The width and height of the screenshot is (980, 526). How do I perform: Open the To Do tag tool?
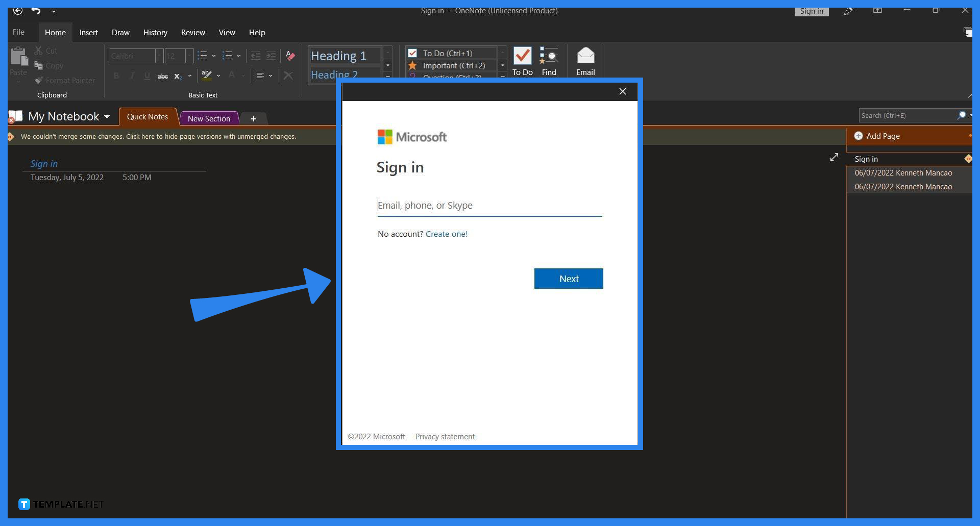[522, 60]
